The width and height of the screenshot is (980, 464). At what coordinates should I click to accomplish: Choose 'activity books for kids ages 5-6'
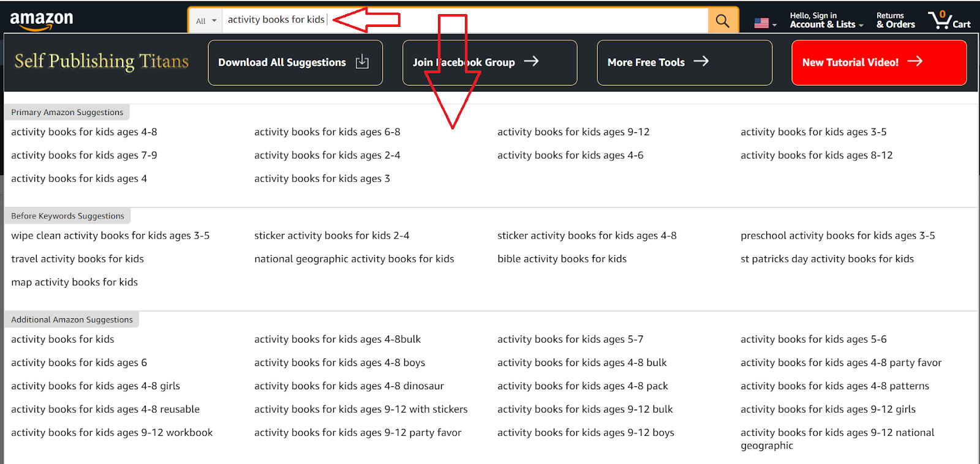(813, 339)
